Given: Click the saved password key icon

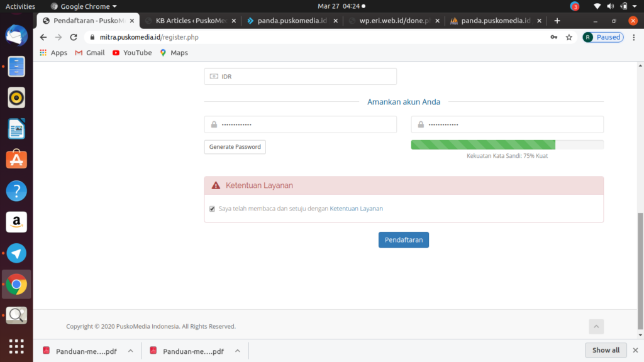Looking at the screenshot, I should (x=554, y=37).
